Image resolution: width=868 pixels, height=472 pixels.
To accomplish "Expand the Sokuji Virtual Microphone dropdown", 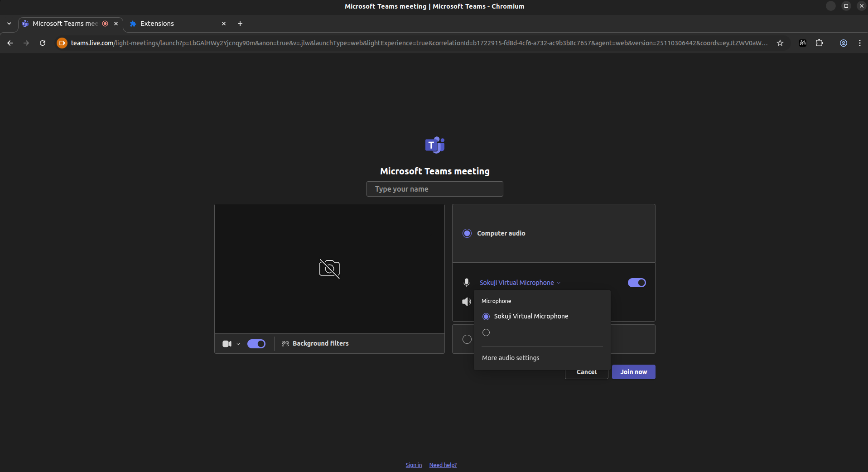I will click(x=520, y=283).
